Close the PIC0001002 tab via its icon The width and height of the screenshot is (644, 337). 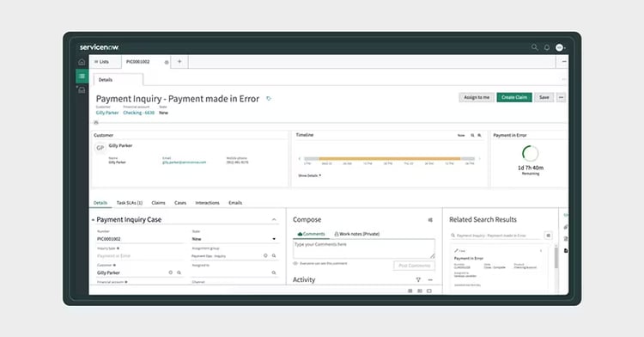point(167,63)
